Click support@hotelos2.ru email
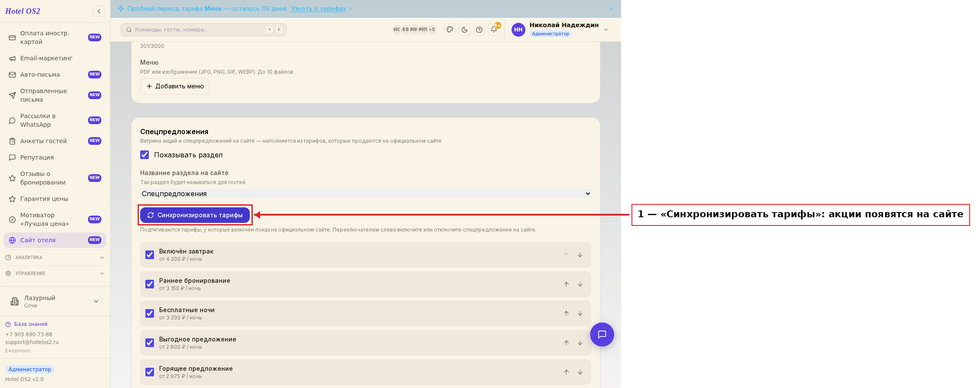 pyautogui.click(x=32, y=342)
